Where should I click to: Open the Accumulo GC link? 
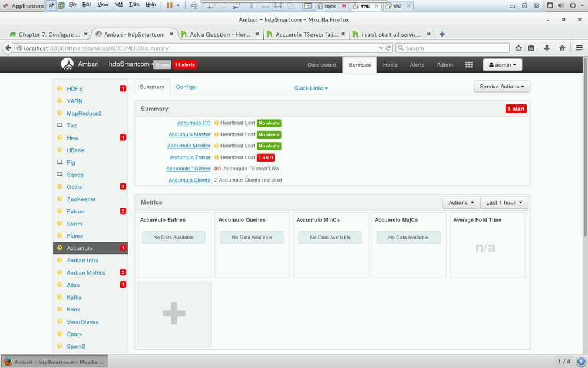193,123
